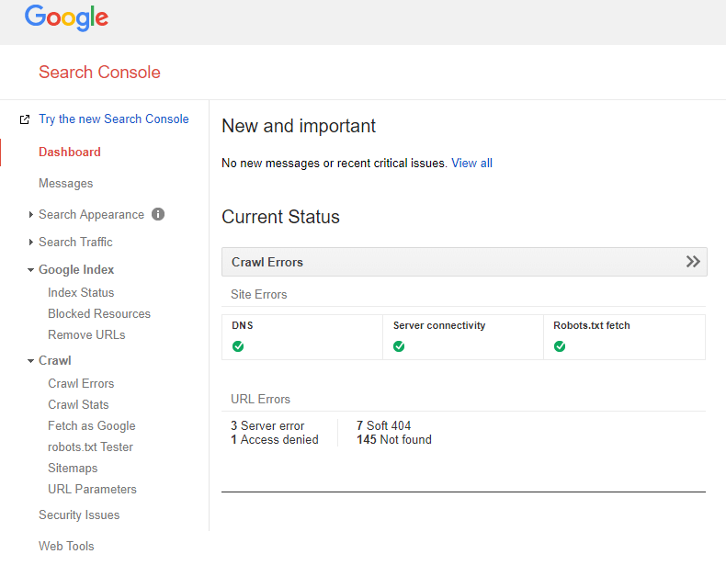The image size is (726, 588).
Task: Click the View all messages link
Action: click(471, 163)
